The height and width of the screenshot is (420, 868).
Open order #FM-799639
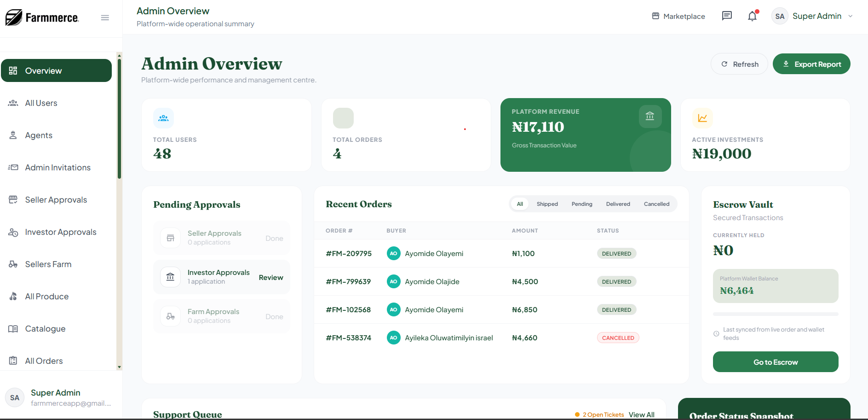click(x=348, y=281)
